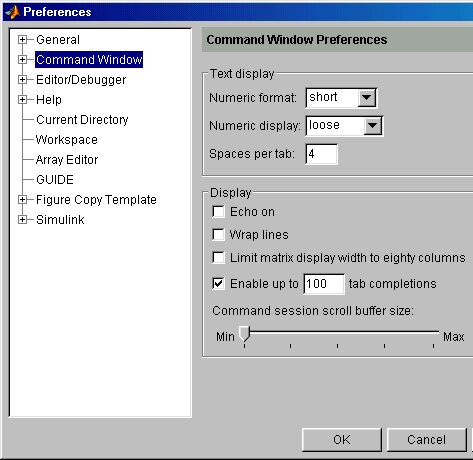473x460 pixels.
Task: Select Workspace in the preferences tree
Action: click(x=67, y=140)
